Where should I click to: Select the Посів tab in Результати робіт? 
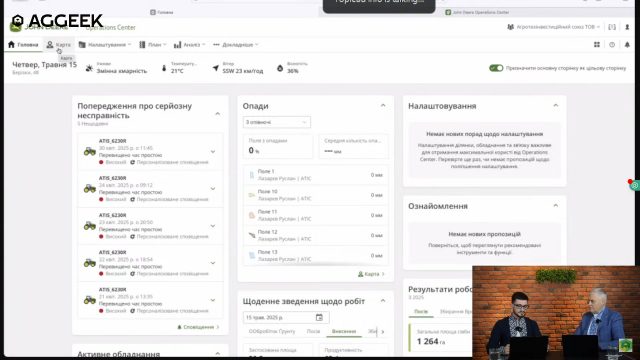coord(421,311)
